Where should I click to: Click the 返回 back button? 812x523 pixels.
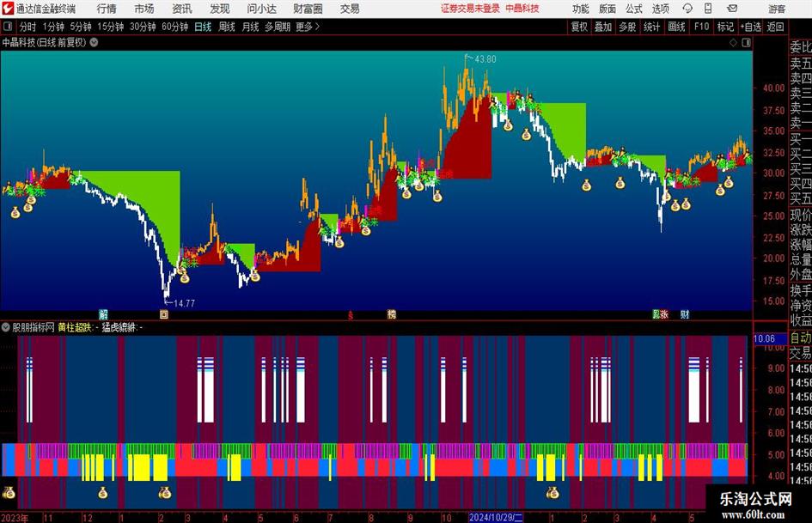[x=775, y=27]
